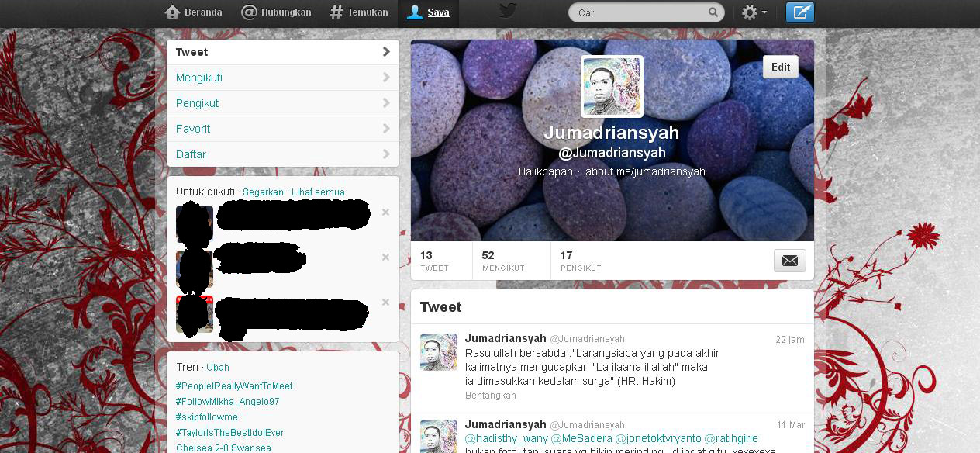The height and width of the screenshot is (453, 980).
Task: View the 13 Tweet count
Action: 434,261
